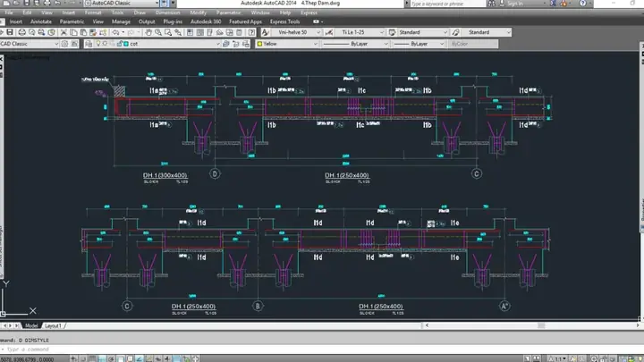Screen dimensions: 644x362
Task: Open the Autodesk 360 ribbon tab
Action: (x=206, y=21)
